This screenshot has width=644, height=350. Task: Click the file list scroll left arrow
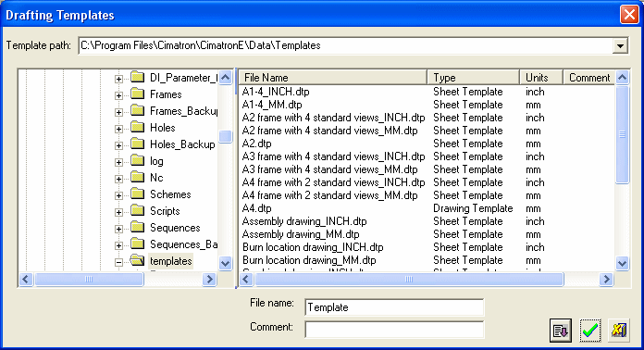[246, 280]
